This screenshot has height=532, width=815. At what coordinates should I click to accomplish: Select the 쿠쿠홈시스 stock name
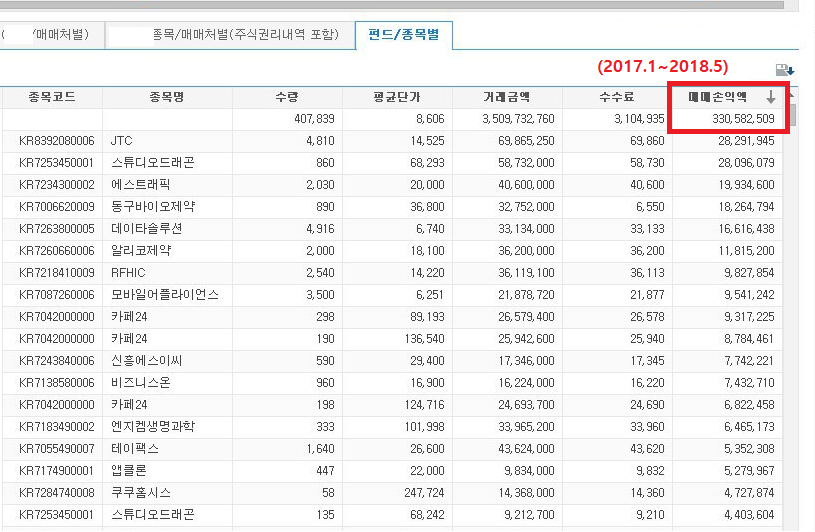click(140, 493)
